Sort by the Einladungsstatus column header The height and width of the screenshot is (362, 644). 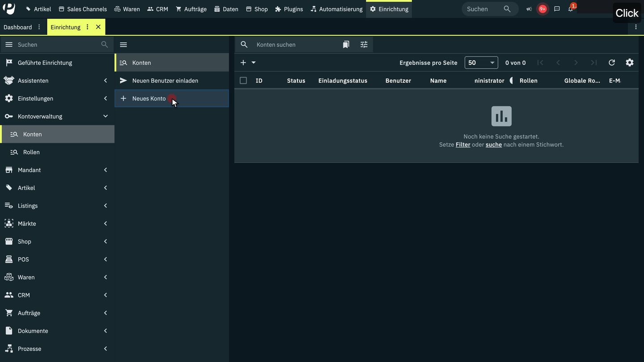click(x=343, y=80)
